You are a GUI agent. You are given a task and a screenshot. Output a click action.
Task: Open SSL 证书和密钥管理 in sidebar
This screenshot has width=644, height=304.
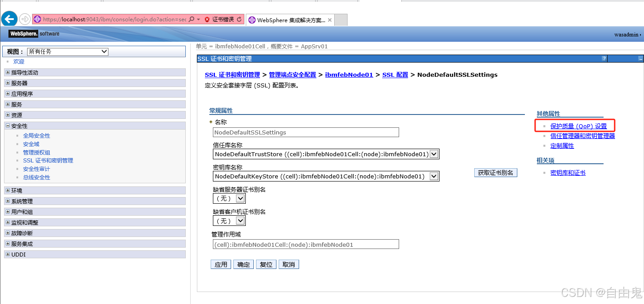(48, 161)
